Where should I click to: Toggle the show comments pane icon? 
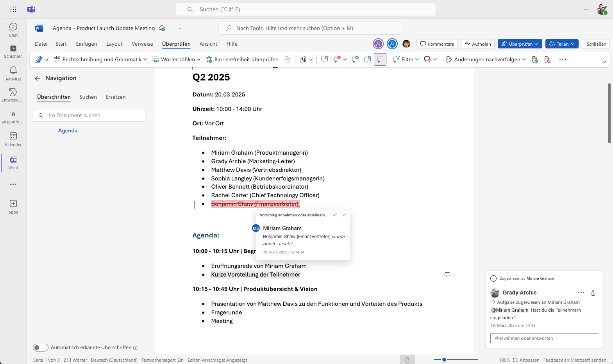coord(380,59)
